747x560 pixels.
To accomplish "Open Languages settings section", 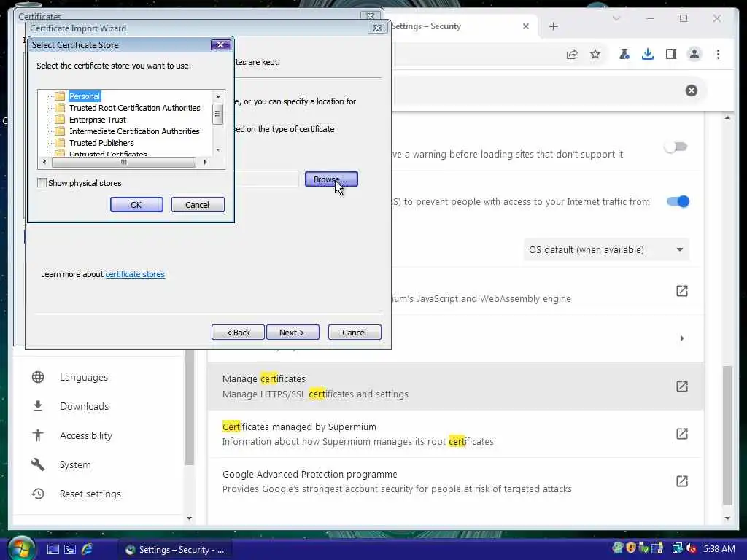I will point(84,377).
